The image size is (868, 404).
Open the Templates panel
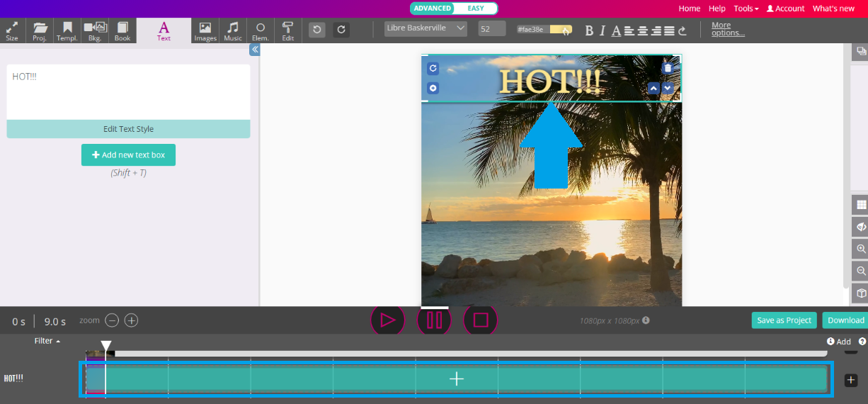click(67, 31)
